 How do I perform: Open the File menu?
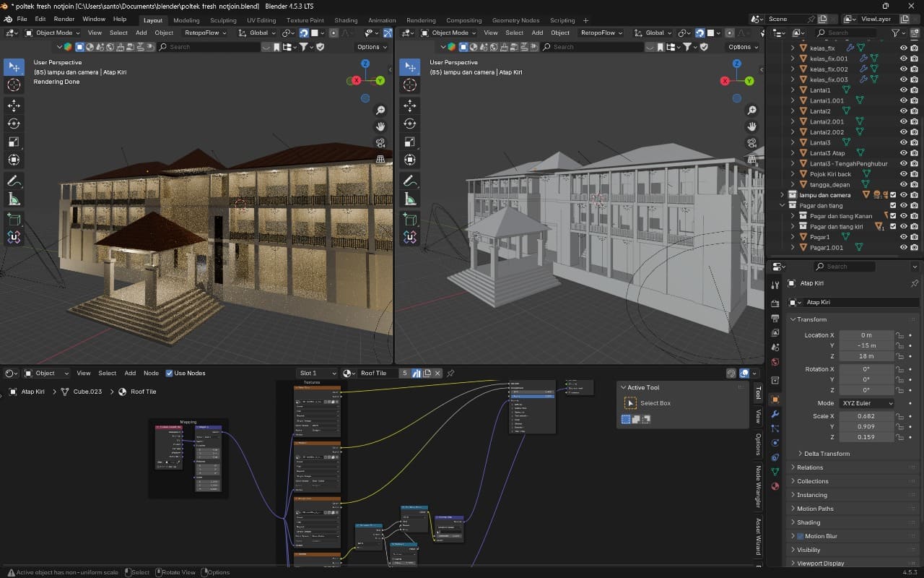pyautogui.click(x=22, y=19)
